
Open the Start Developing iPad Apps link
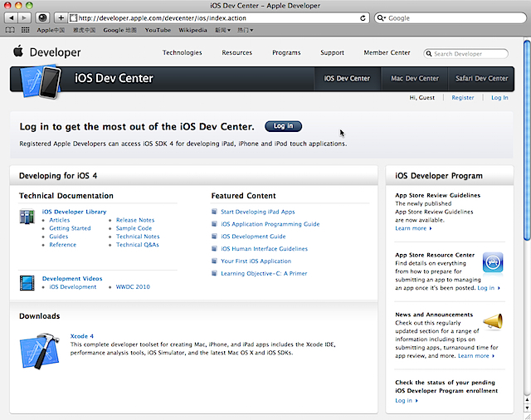click(257, 212)
